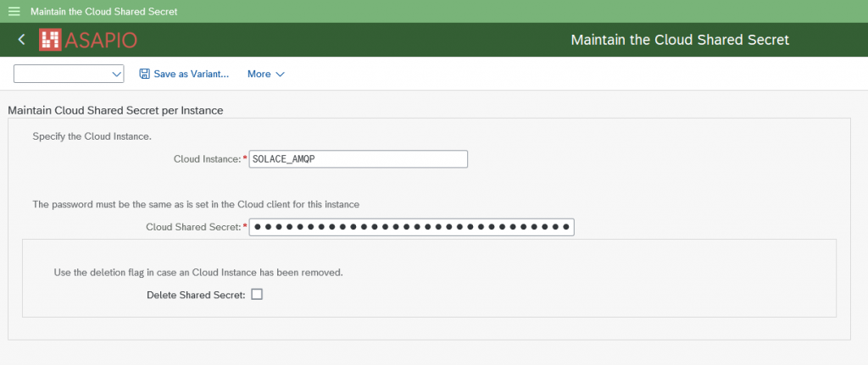868x365 pixels.
Task: Tick the Delete Shared Secret checkbox
Action: click(x=257, y=295)
